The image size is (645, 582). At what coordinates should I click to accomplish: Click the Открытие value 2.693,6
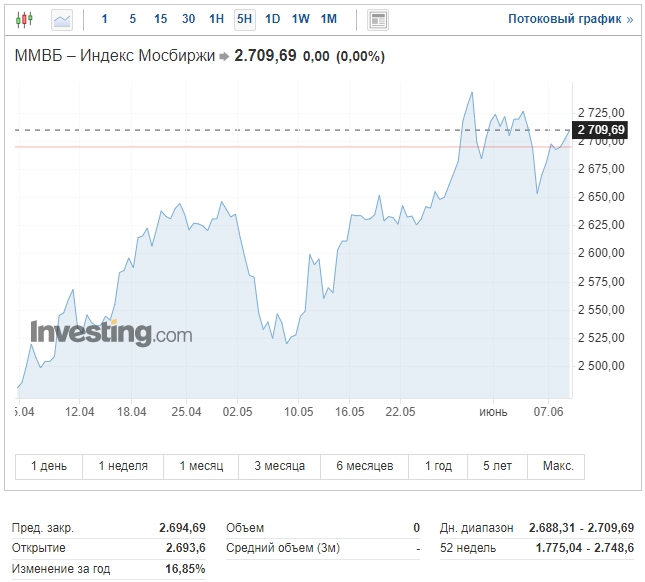tap(186, 548)
